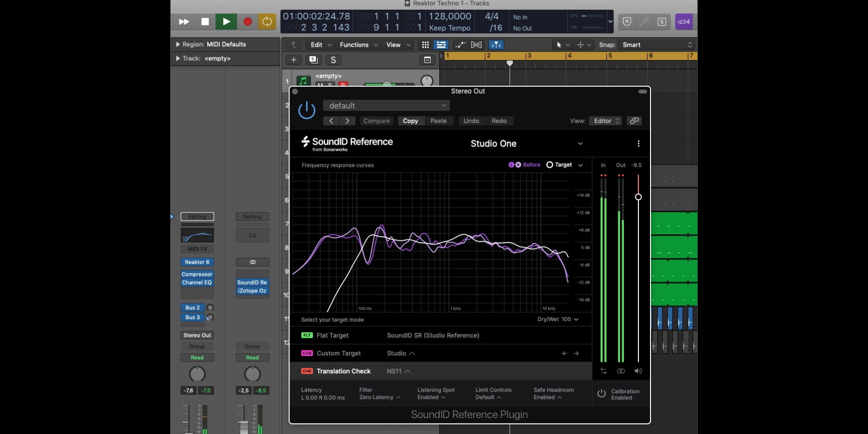
Task: Toggle the Cycle loop button
Action: pos(267,22)
